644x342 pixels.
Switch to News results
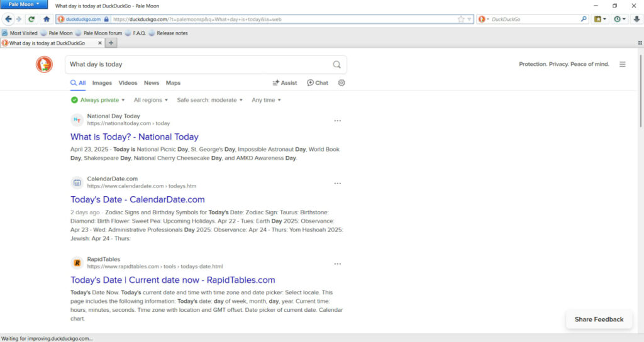tap(152, 83)
